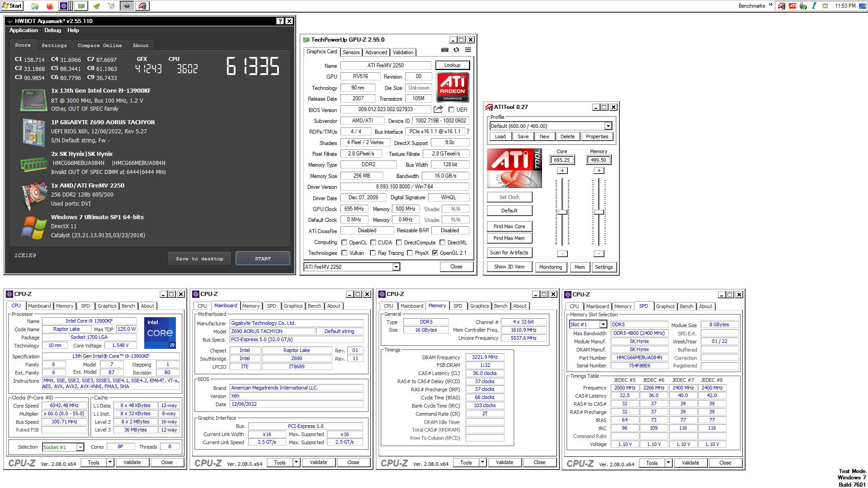Expand Tools dropdown arrow in CPU-Z CPU window
The image size is (868, 488).
[x=110, y=462]
